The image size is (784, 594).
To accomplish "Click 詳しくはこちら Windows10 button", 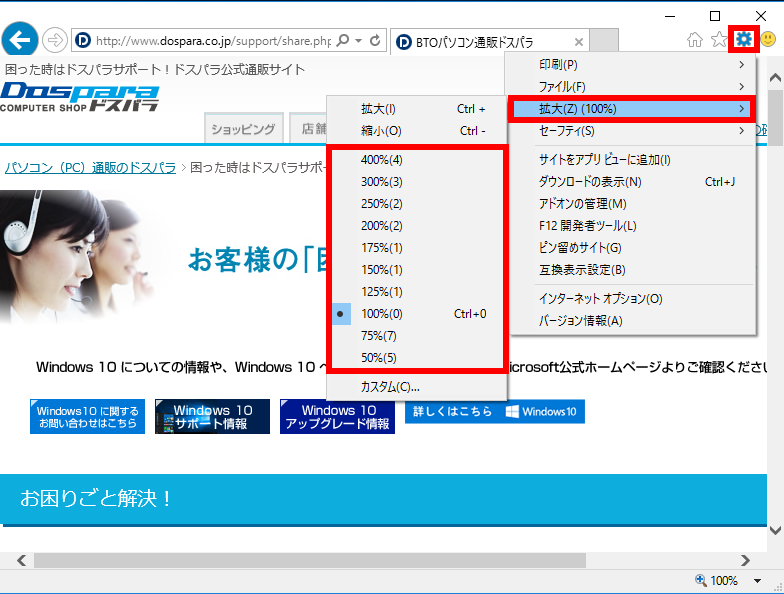I will pyautogui.click(x=494, y=412).
